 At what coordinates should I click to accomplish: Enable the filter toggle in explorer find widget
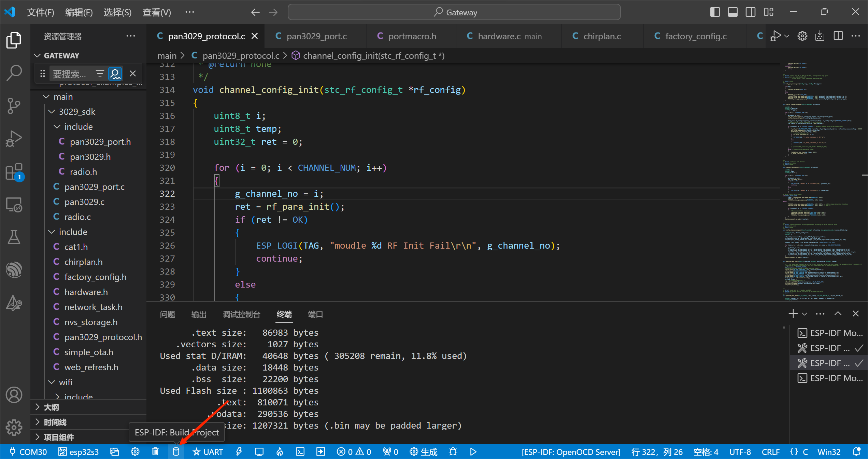100,73
